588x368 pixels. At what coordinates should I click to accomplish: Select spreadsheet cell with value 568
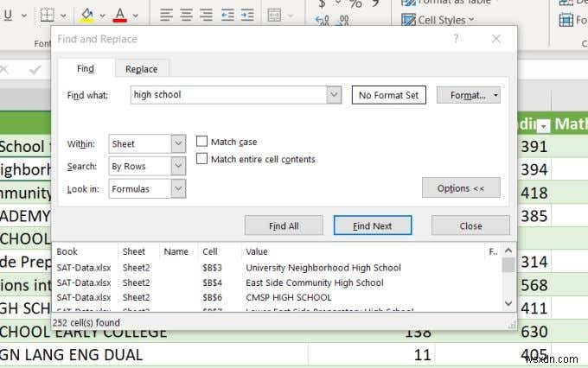534,285
